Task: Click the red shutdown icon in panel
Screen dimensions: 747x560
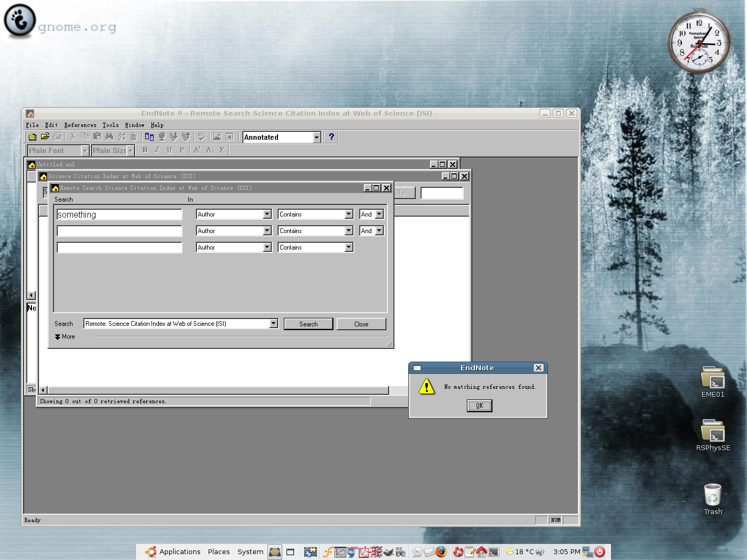Action: pyautogui.click(x=600, y=552)
